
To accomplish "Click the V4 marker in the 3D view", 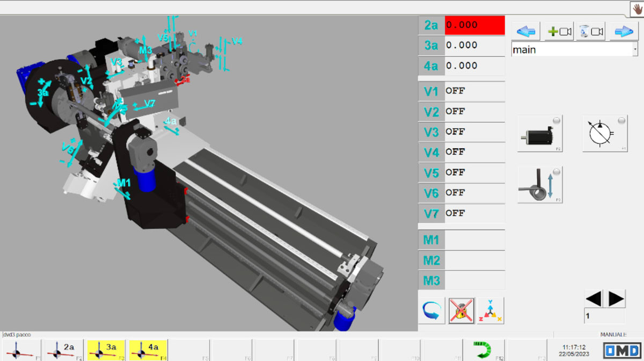I will (237, 41).
